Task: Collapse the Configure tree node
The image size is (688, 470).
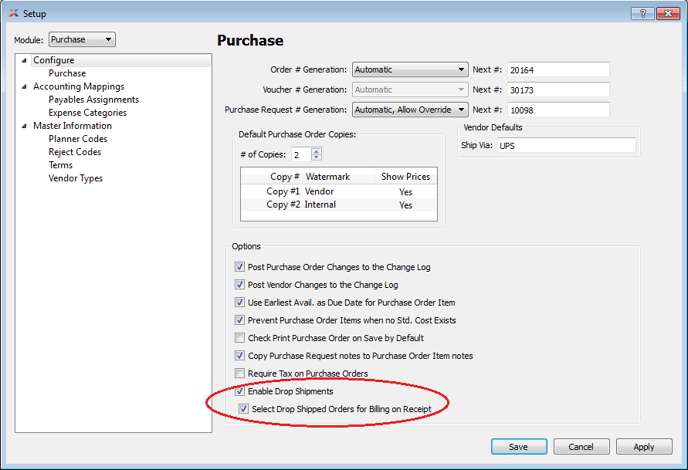Action: 25,61
